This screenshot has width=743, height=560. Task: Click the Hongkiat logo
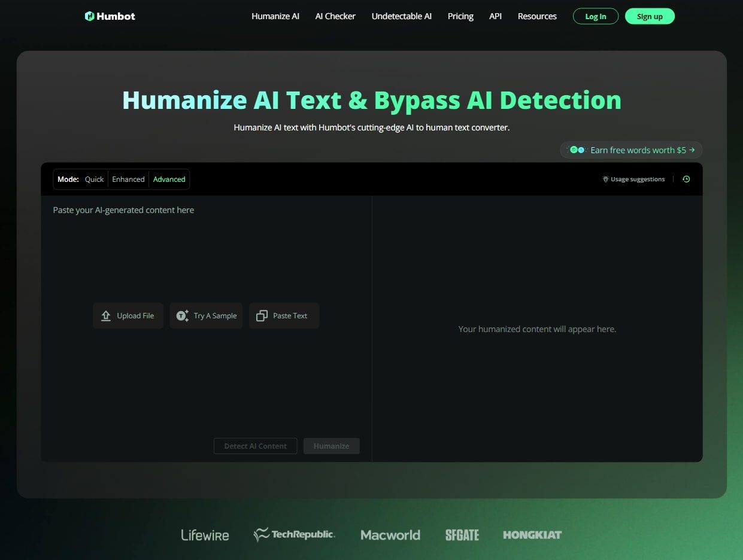point(532,535)
